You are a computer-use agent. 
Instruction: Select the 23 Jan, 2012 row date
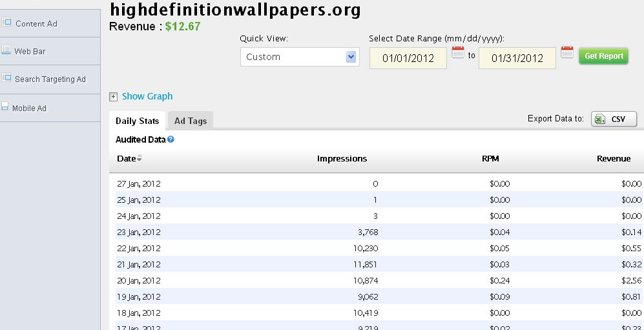point(139,232)
